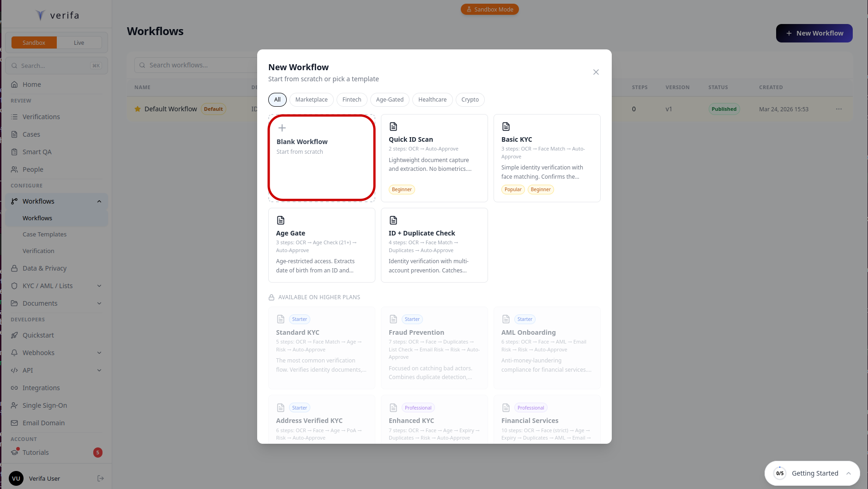Switch environment to Live

pyautogui.click(x=79, y=42)
